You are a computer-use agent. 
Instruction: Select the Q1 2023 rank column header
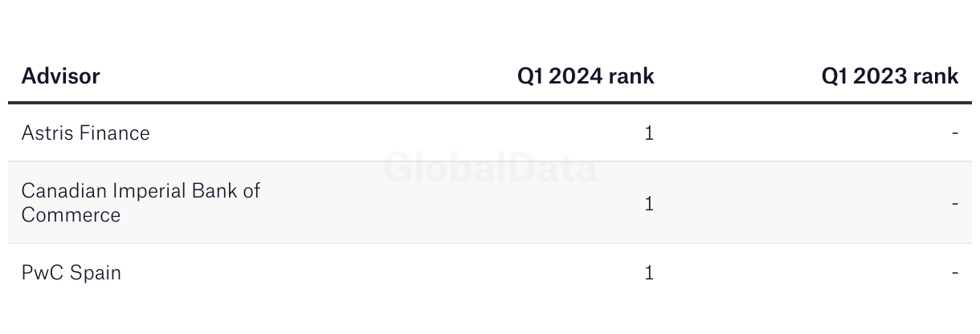890,76
